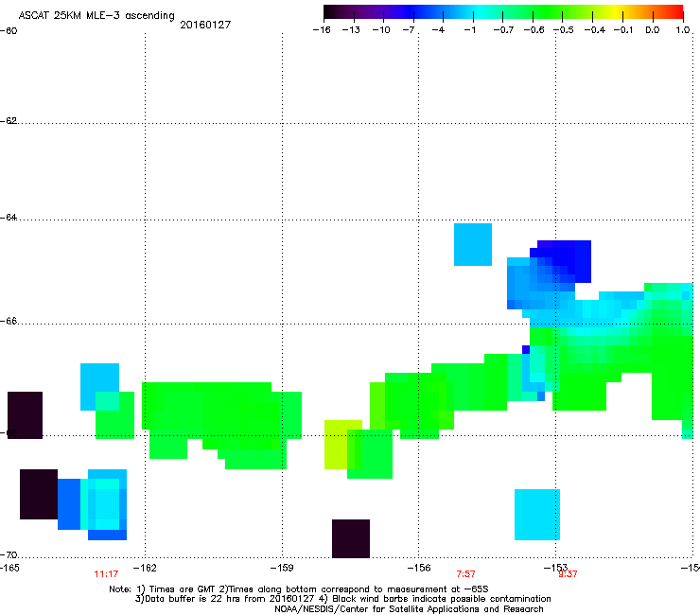Click the red 9:37 time stamp
This screenshot has height=615, width=700.
[568, 574]
